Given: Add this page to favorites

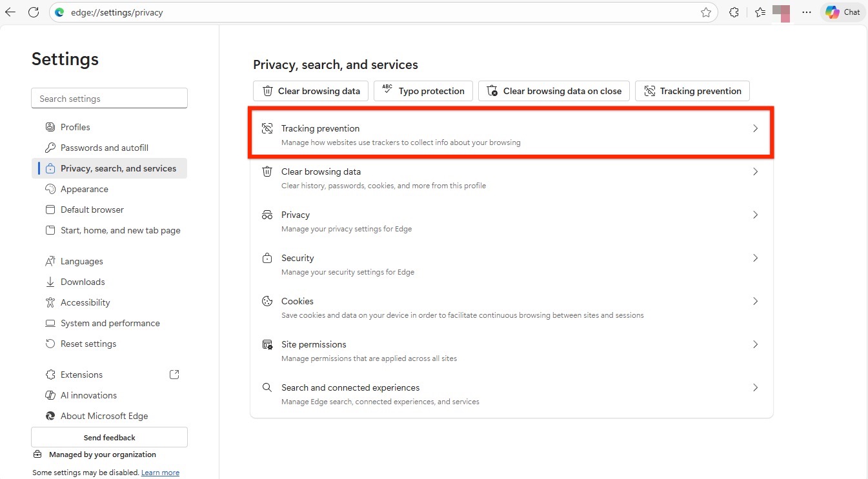Looking at the screenshot, I should click(x=707, y=12).
